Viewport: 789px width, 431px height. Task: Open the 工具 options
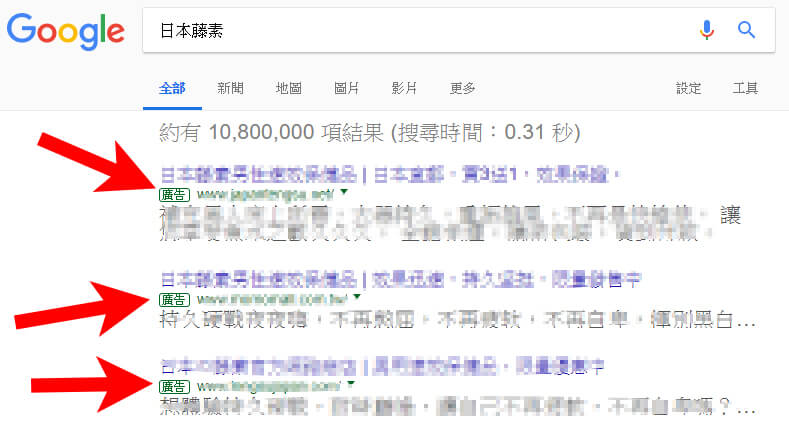point(745,89)
